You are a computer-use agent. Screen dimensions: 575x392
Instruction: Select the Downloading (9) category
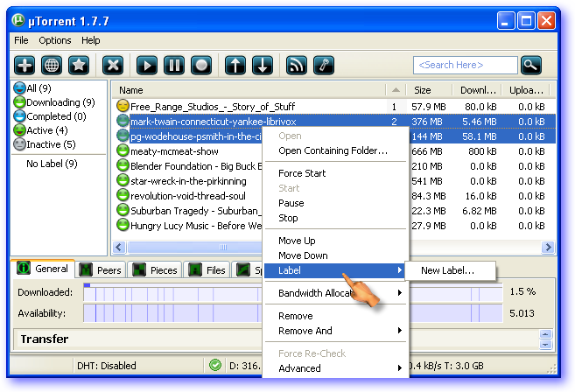(x=54, y=102)
